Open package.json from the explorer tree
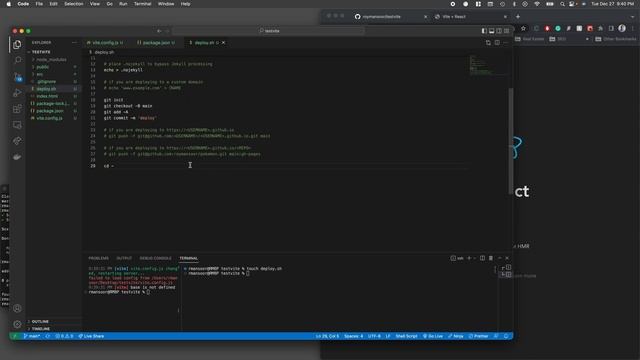The image size is (640, 360). (49, 111)
